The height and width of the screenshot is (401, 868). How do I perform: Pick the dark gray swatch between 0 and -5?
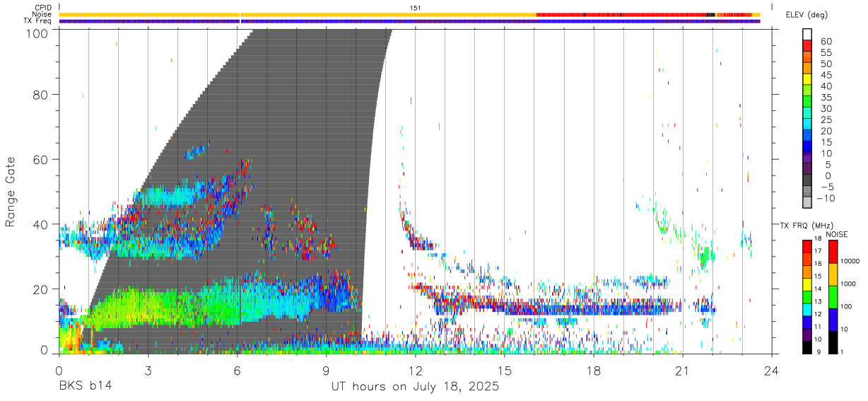point(807,180)
